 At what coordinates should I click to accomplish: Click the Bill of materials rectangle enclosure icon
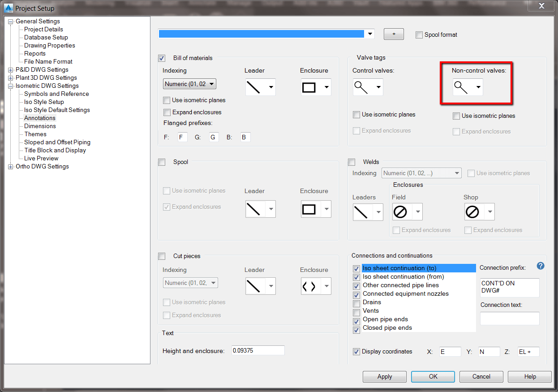[x=309, y=87]
